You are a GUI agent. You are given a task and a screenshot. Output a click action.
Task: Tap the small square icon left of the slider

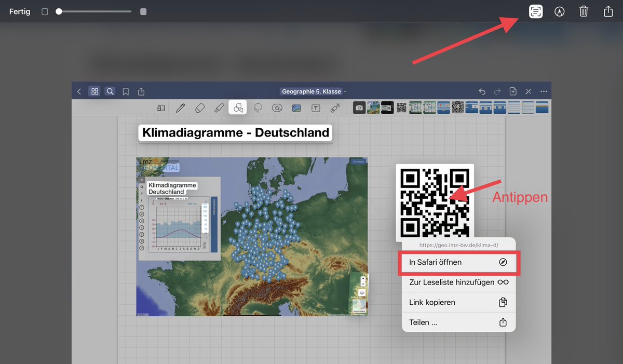pos(45,11)
